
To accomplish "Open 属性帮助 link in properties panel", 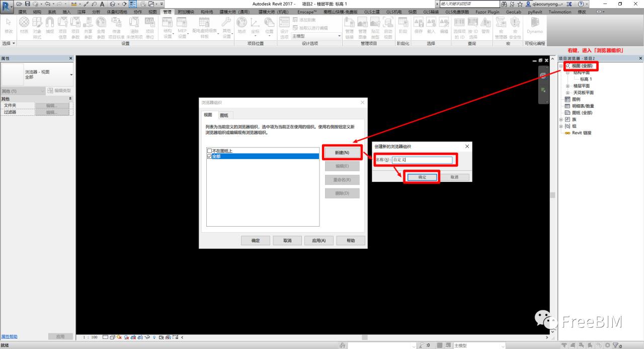I will (x=10, y=336).
